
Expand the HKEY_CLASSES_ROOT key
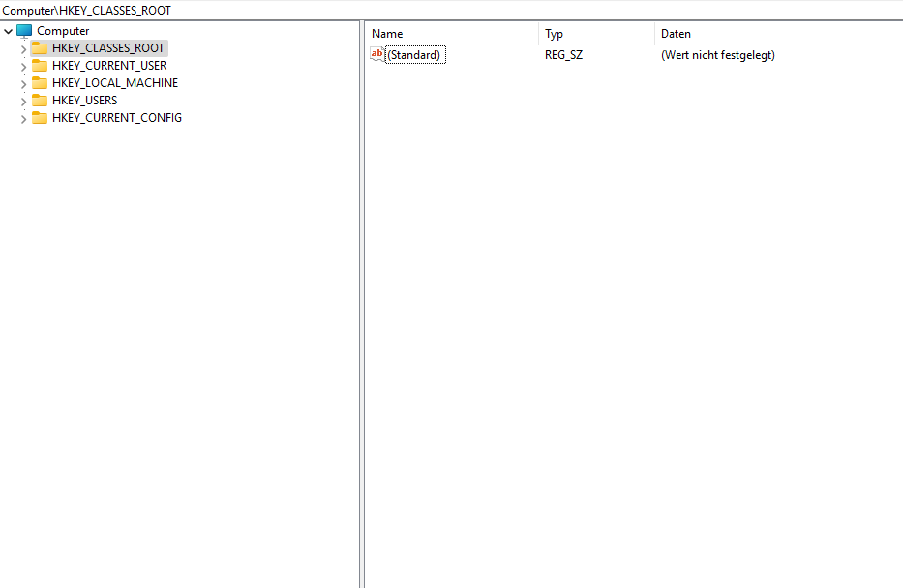(x=23, y=48)
